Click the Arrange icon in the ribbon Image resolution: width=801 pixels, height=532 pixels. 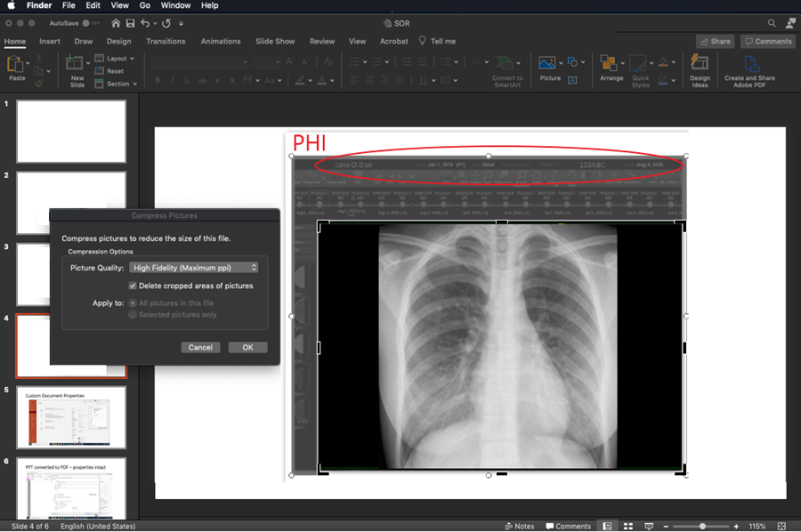pos(611,65)
